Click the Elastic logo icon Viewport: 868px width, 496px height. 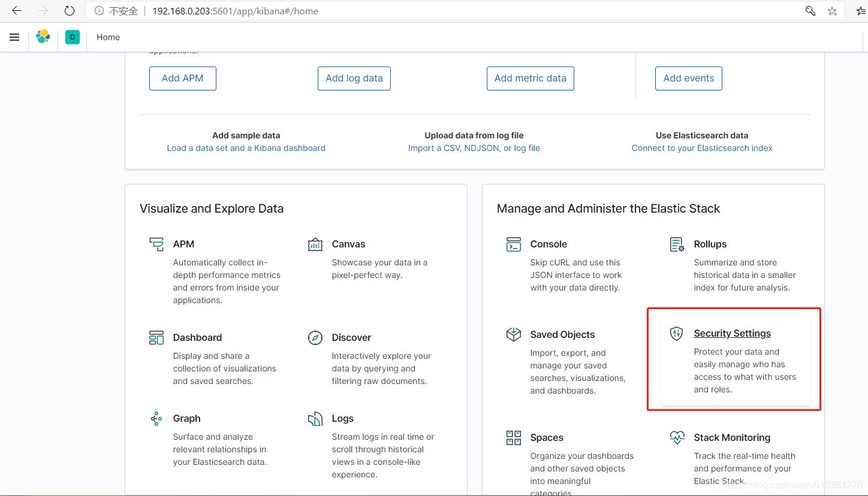(43, 37)
